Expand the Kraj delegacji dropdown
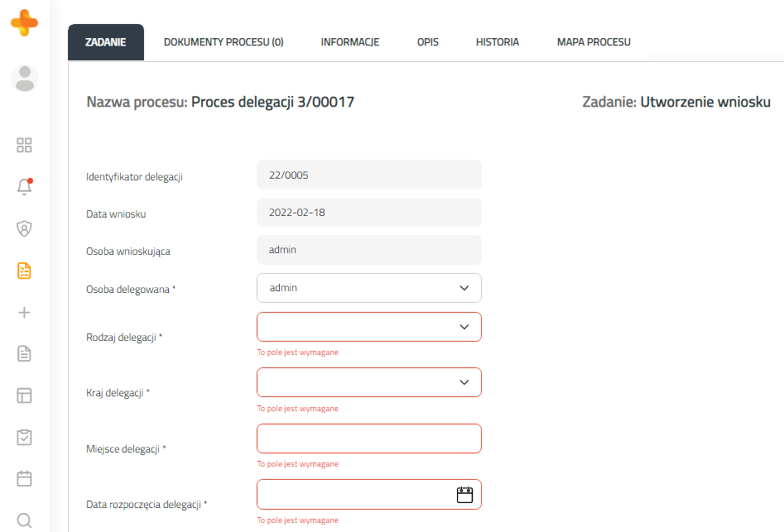The image size is (784, 532). point(464,382)
